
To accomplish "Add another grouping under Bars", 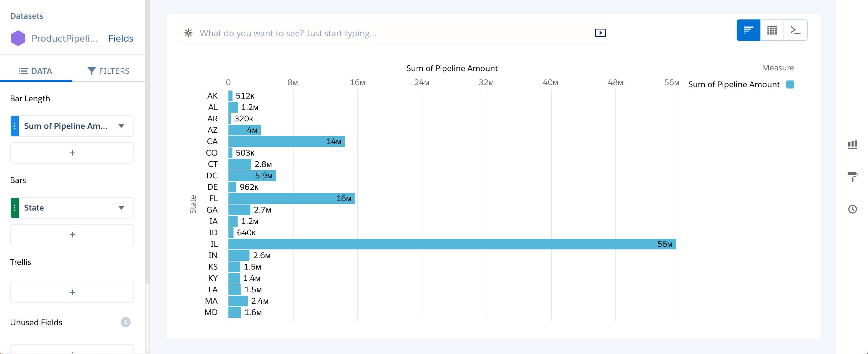I will coord(72,234).
